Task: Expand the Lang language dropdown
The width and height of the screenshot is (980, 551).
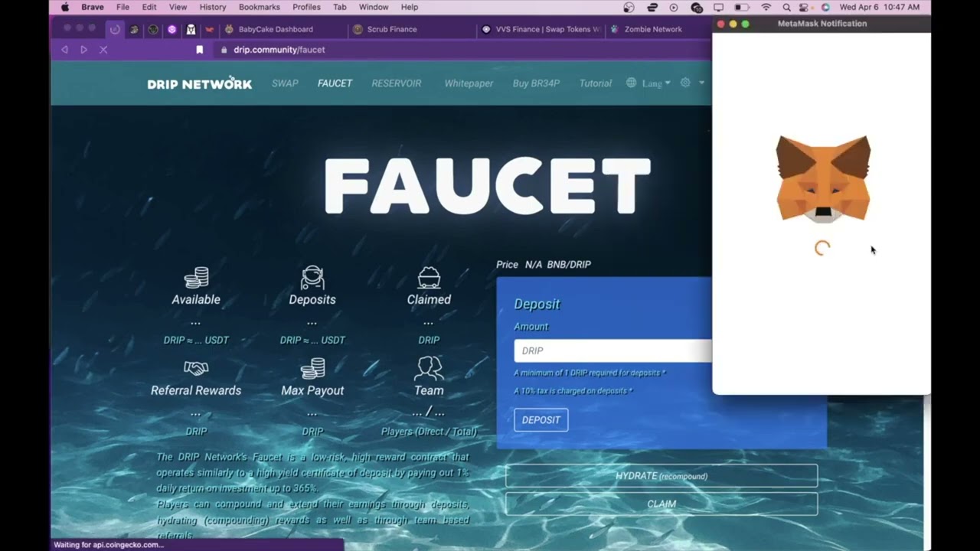Action: 655,83
